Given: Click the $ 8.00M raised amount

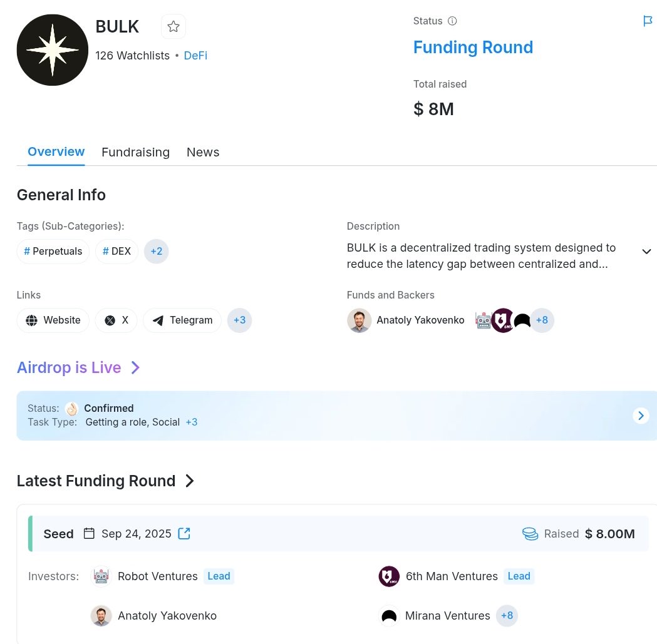Looking at the screenshot, I should click(609, 534).
